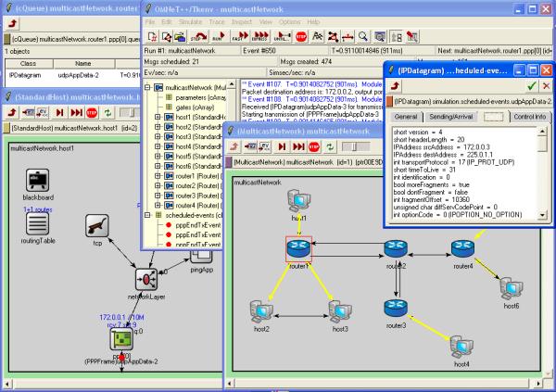Expand the router2 tree node
Viewport: 556px width, 392px height.
click(158, 185)
